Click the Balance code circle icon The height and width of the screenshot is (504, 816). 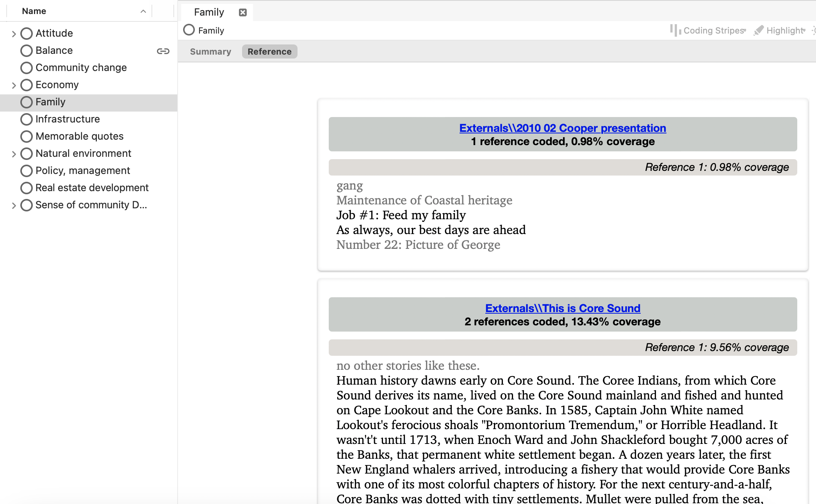(x=27, y=51)
